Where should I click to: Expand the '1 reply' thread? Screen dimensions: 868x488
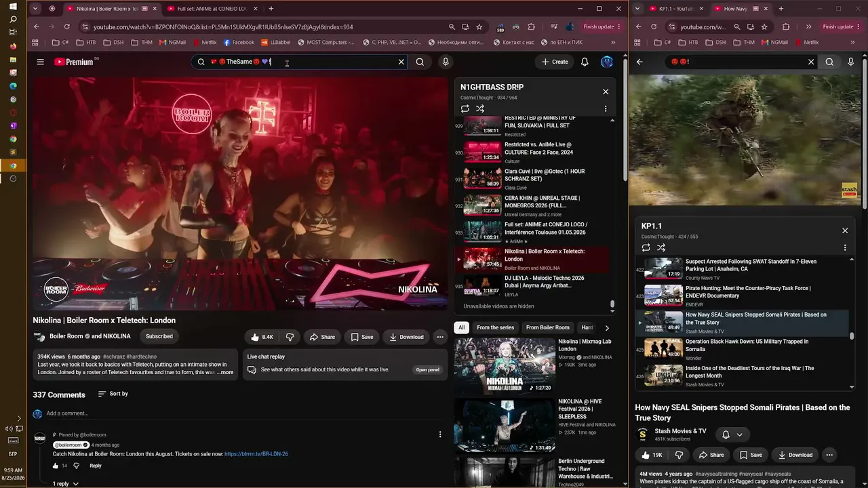click(66, 483)
